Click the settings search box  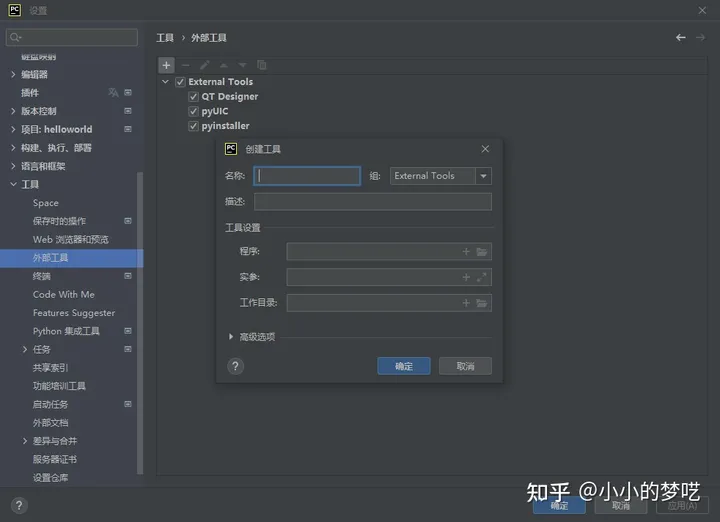72,37
